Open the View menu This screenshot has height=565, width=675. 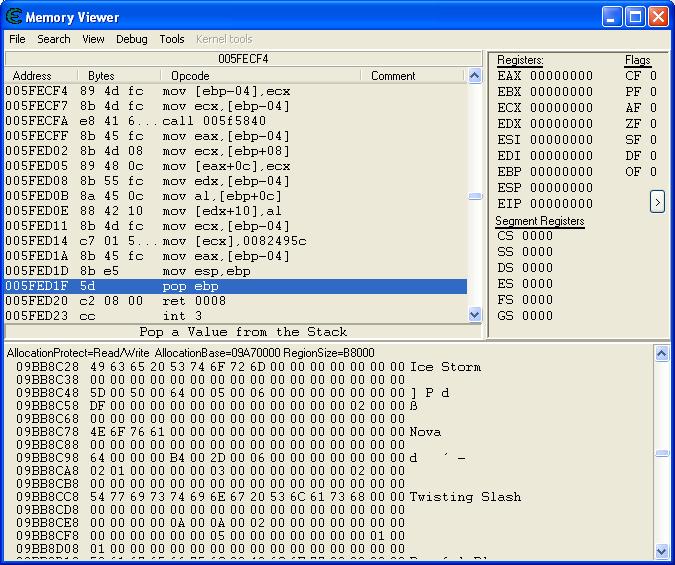(93, 39)
